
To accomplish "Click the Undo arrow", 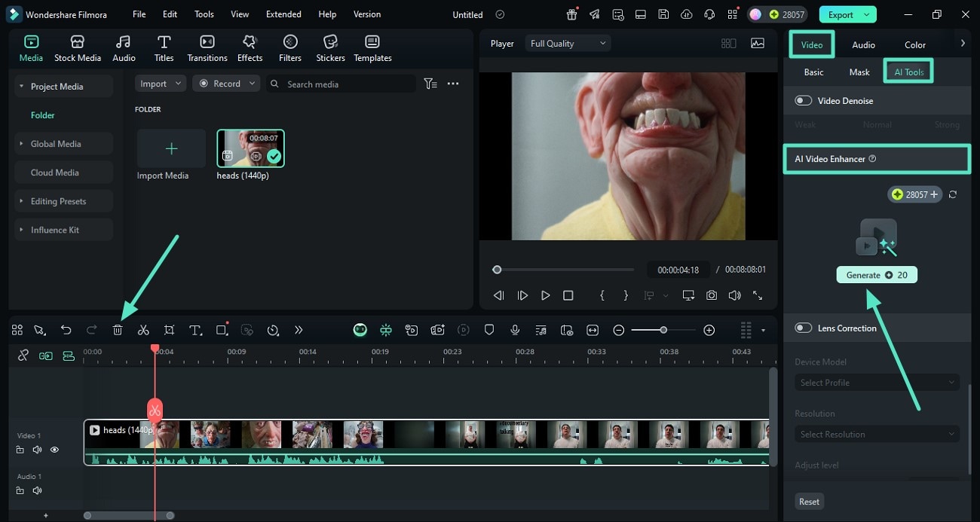I will click(x=66, y=330).
